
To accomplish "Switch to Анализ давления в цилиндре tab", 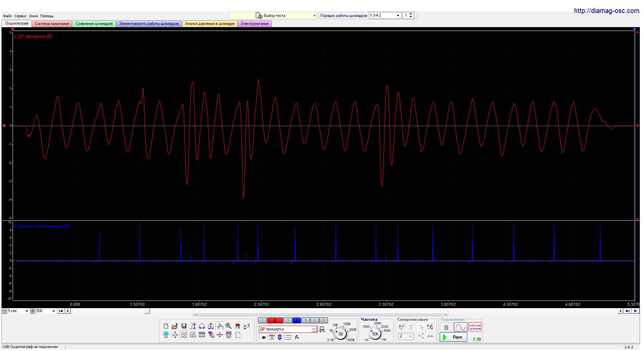I will pyautogui.click(x=210, y=24).
